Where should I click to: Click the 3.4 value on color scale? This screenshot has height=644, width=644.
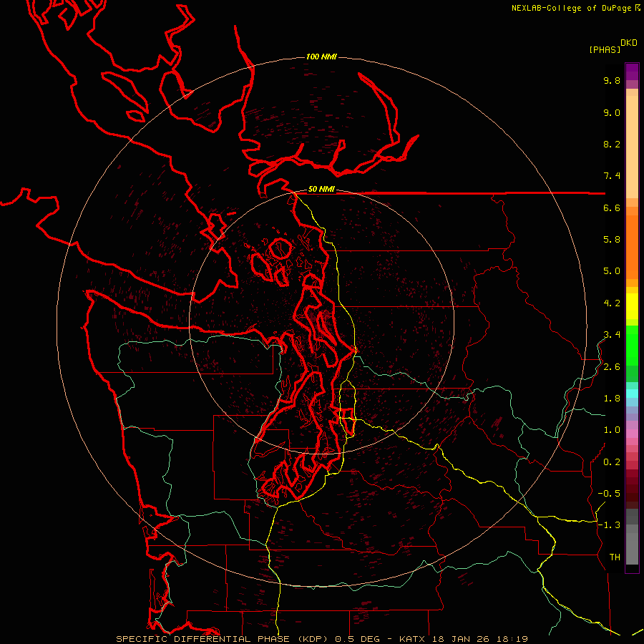click(612, 335)
